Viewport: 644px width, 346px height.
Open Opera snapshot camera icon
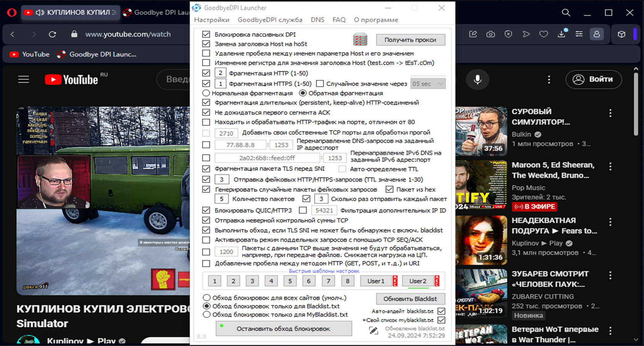coord(491,34)
